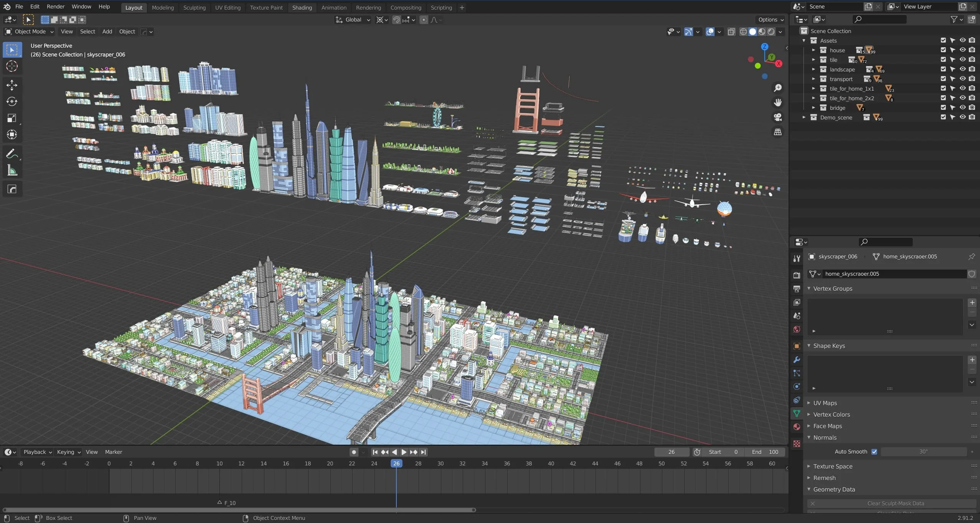Select the Scale tool
Image resolution: width=980 pixels, height=523 pixels.
point(12,118)
